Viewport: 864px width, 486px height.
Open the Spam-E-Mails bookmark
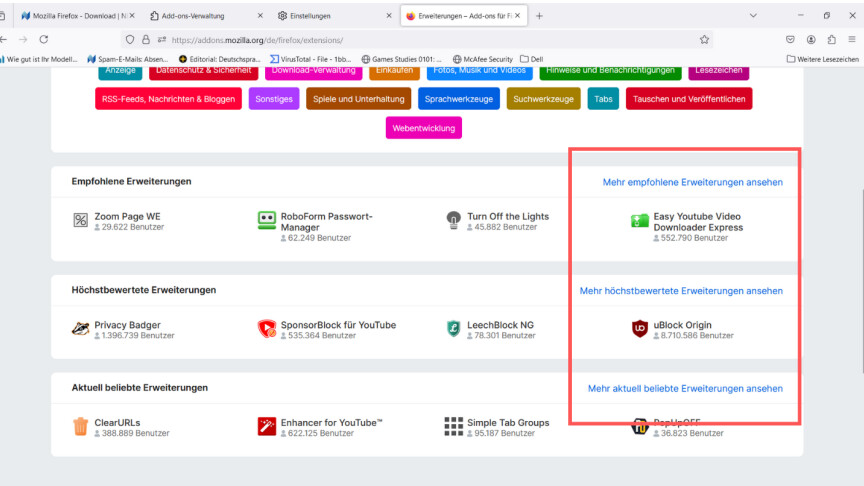[x=128, y=59]
